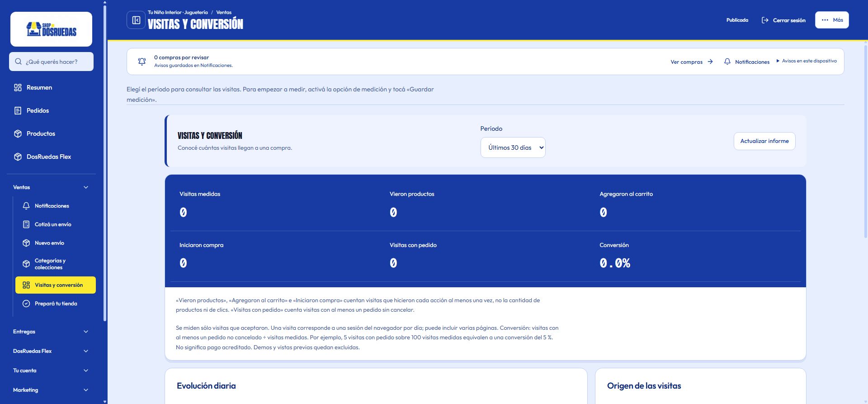
Task: Click the Cotizá un envío calculator icon
Action: tap(26, 224)
